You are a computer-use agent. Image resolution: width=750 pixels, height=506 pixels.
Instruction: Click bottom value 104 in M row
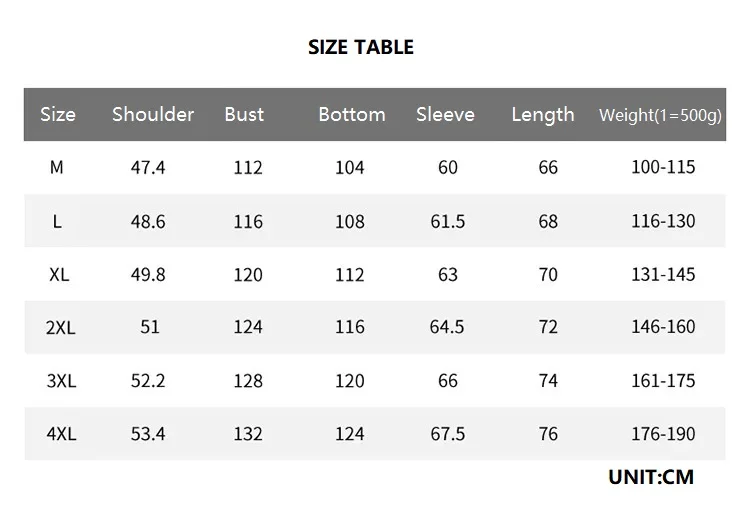349,168
